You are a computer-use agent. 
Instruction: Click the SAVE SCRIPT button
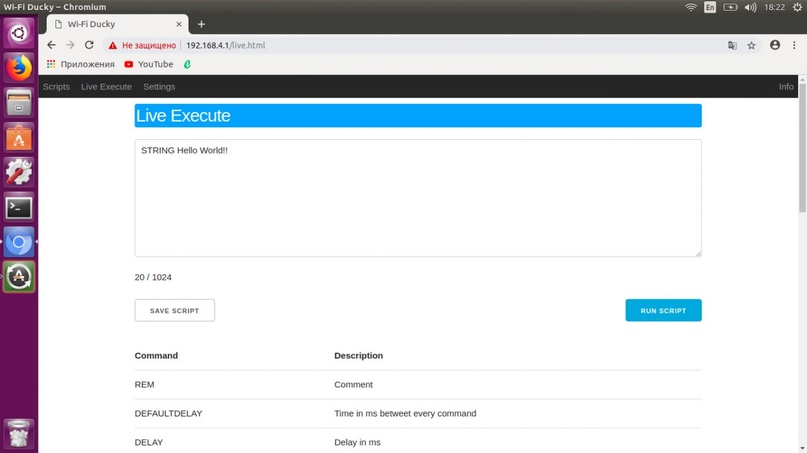[174, 311]
